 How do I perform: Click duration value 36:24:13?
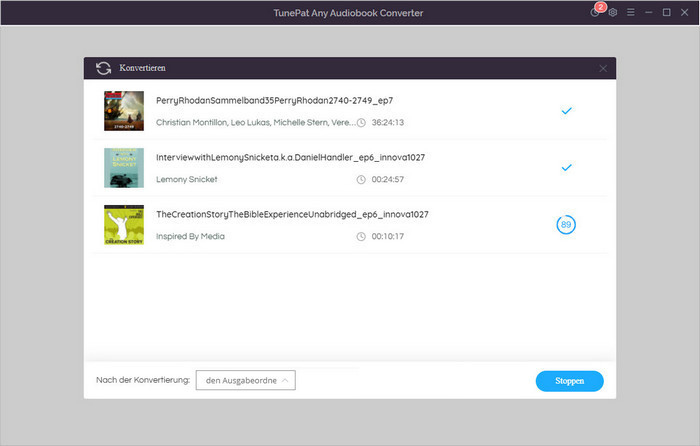(x=388, y=122)
